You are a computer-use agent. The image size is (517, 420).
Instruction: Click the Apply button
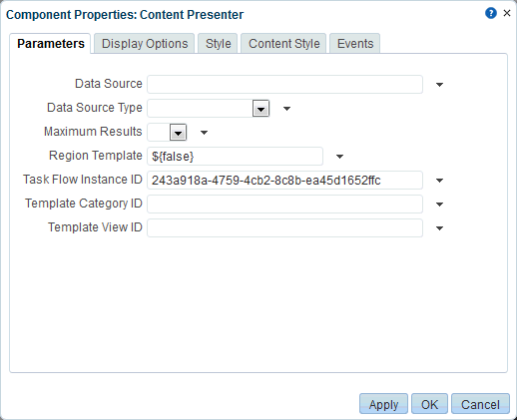[383, 404]
